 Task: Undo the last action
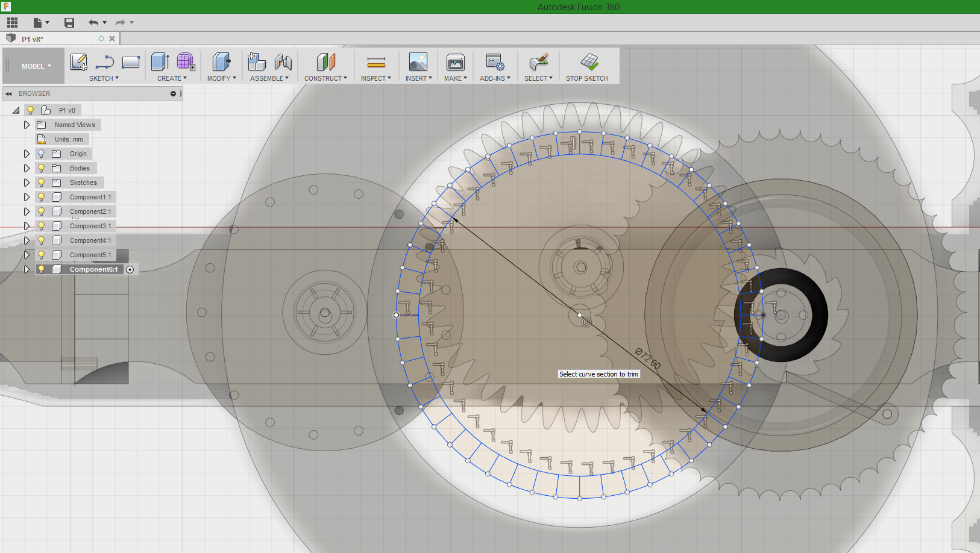pyautogui.click(x=93, y=23)
